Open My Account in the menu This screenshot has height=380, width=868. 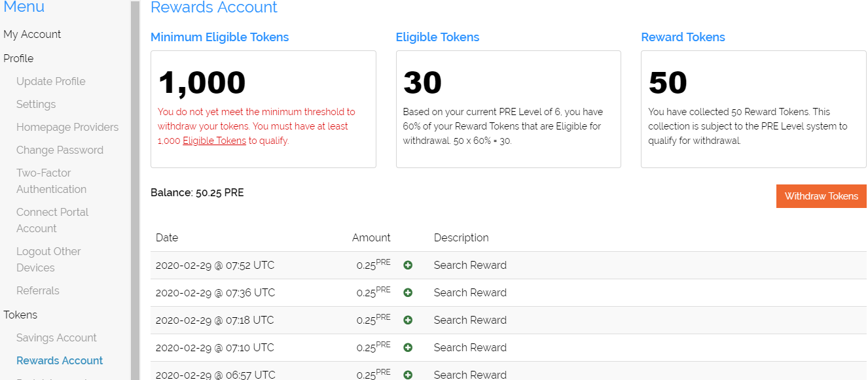[x=32, y=35]
